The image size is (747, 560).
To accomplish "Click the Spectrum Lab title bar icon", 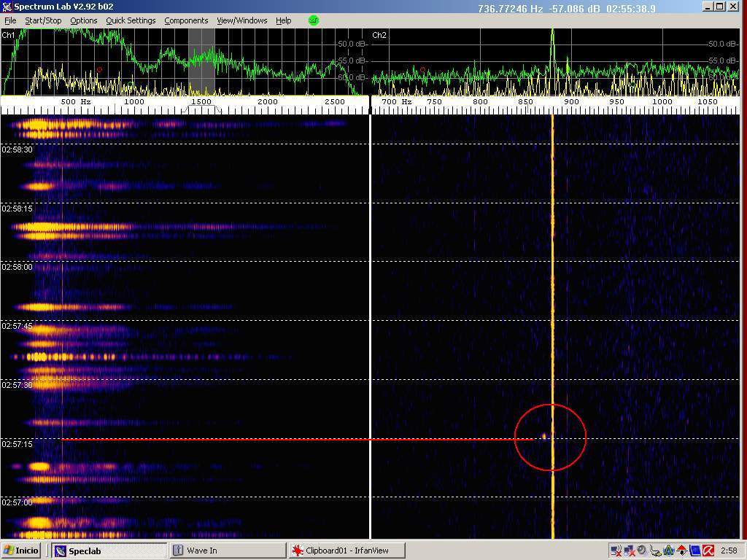I will [x=7, y=7].
